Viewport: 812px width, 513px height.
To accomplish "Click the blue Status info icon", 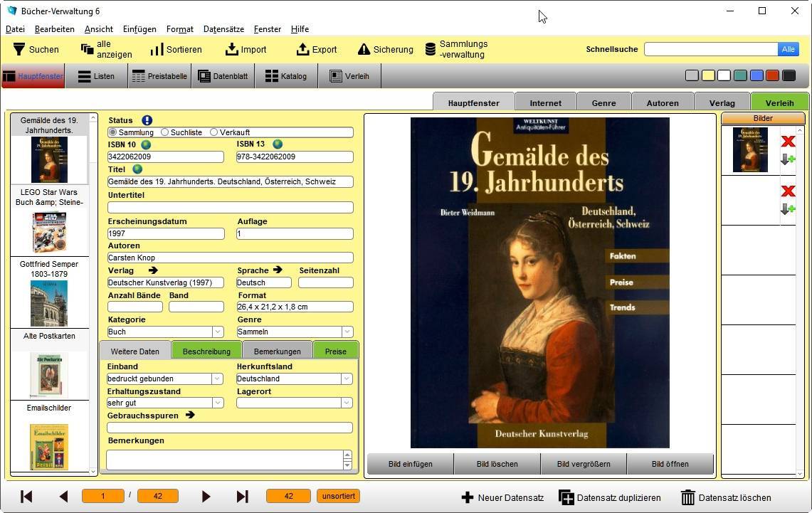I will (x=147, y=120).
